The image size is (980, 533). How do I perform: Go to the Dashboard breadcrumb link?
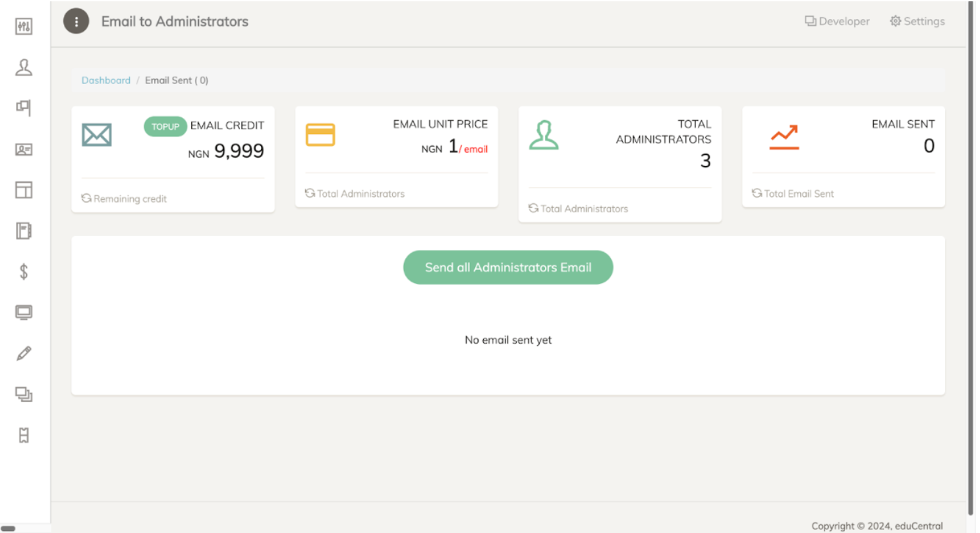105,80
